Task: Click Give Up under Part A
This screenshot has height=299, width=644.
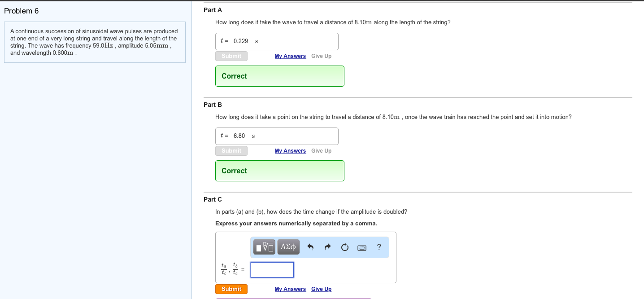Action: (x=321, y=56)
